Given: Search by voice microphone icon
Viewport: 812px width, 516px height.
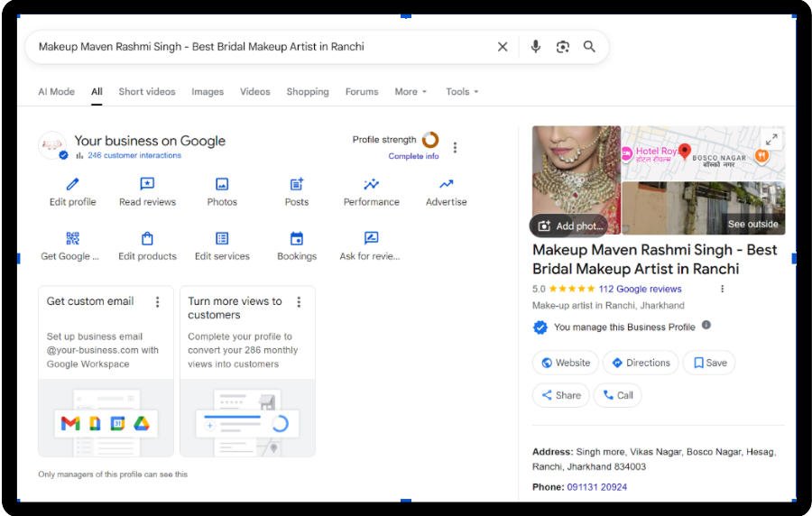Looking at the screenshot, I should pyautogui.click(x=536, y=47).
